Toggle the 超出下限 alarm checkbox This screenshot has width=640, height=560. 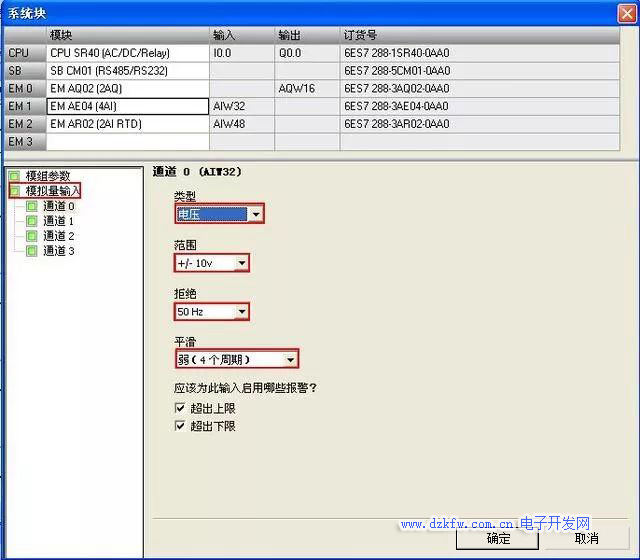(x=180, y=426)
